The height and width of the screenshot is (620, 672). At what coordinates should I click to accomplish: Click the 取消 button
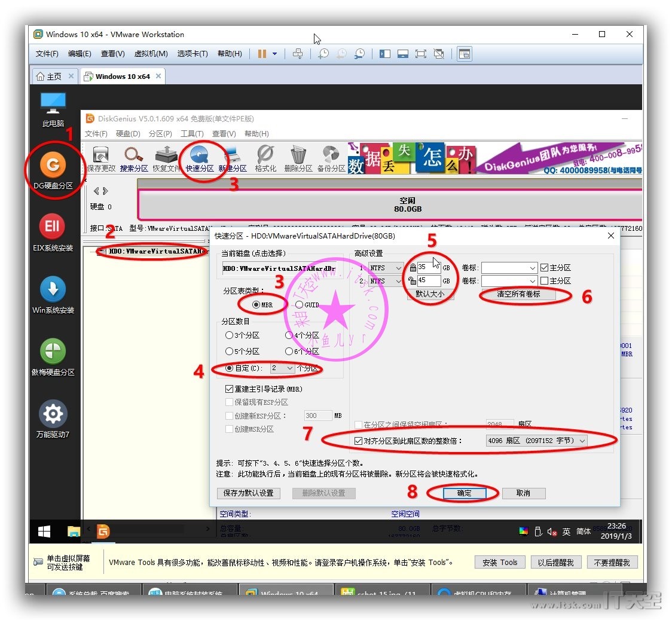(x=523, y=493)
